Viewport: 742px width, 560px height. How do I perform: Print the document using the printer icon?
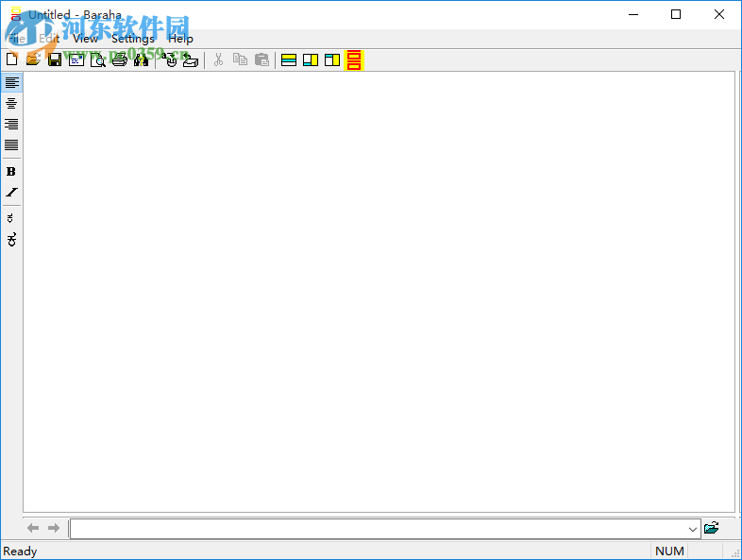pyautogui.click(x=120, y=59)
